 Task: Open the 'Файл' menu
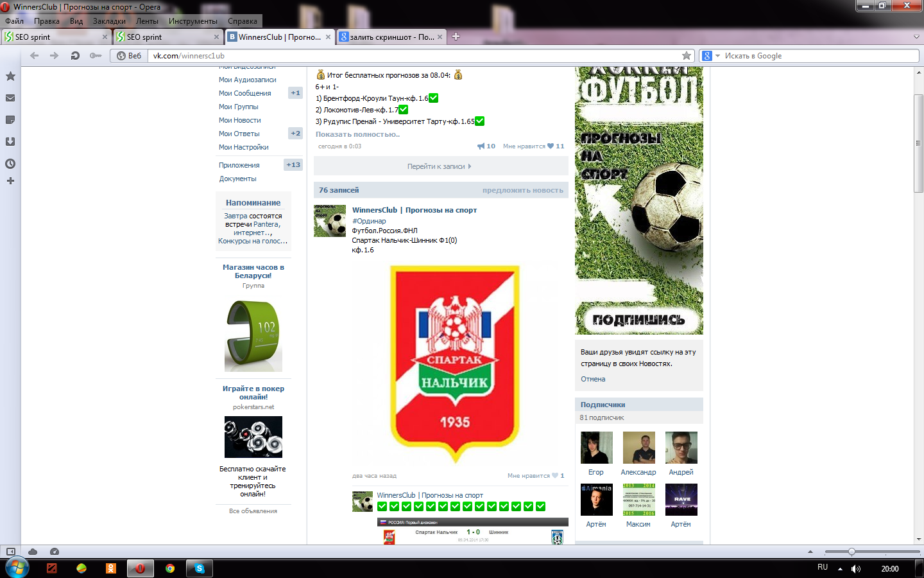[x=14, y=21]
